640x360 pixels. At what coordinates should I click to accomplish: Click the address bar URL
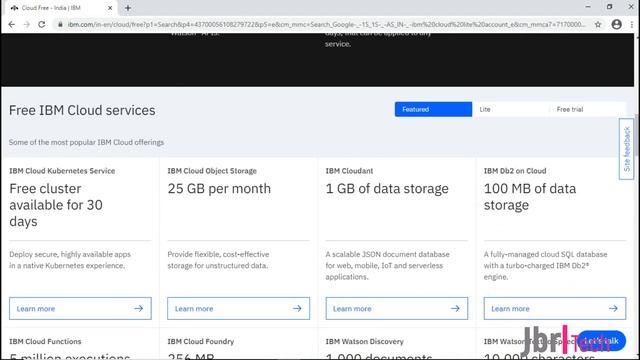click(326, 24)
